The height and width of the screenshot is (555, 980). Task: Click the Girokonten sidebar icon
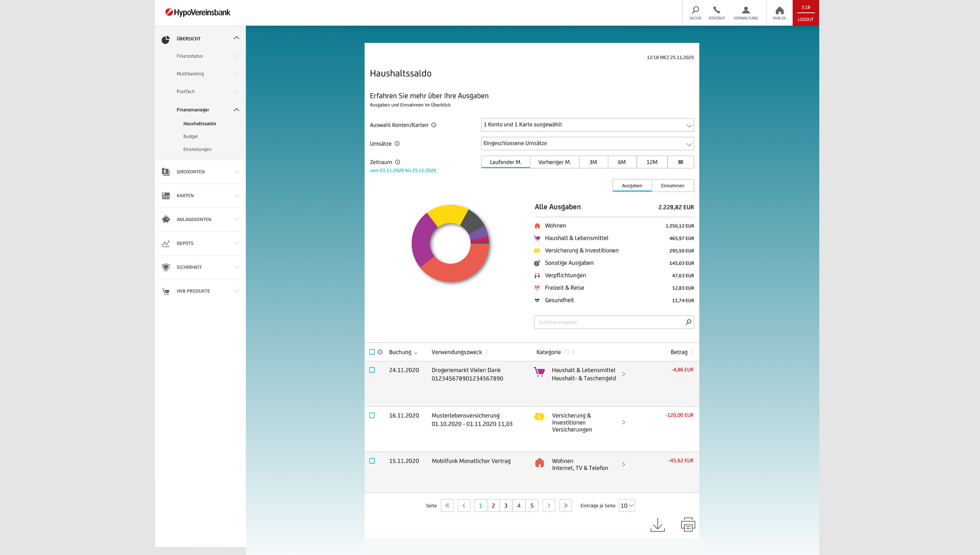pyautogui.click(x=166, y=172)
